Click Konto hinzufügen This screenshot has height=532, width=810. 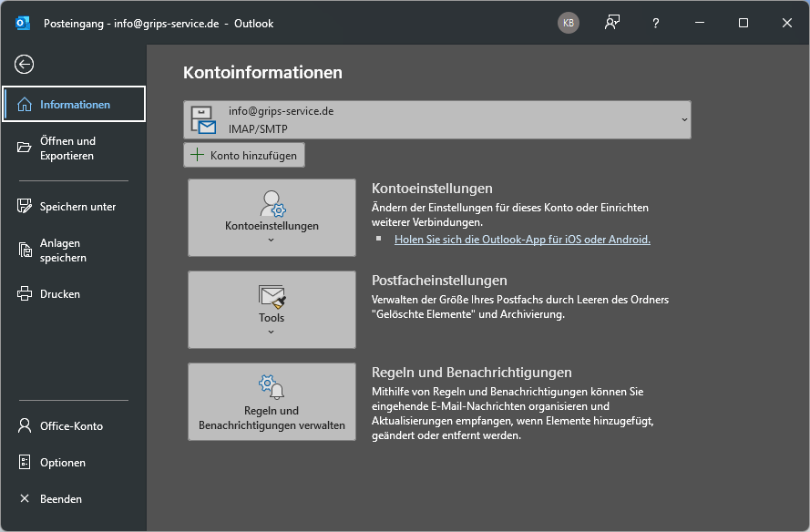(244, 155)
